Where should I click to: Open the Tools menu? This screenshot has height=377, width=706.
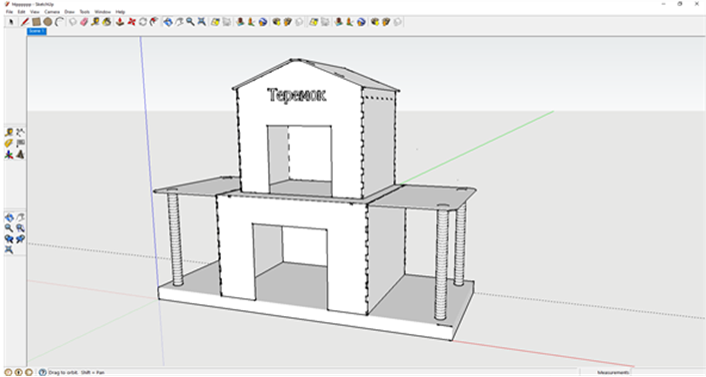85,12
